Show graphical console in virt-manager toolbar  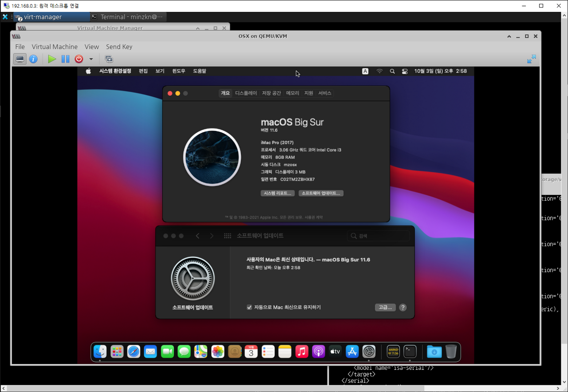pos(20,59)
